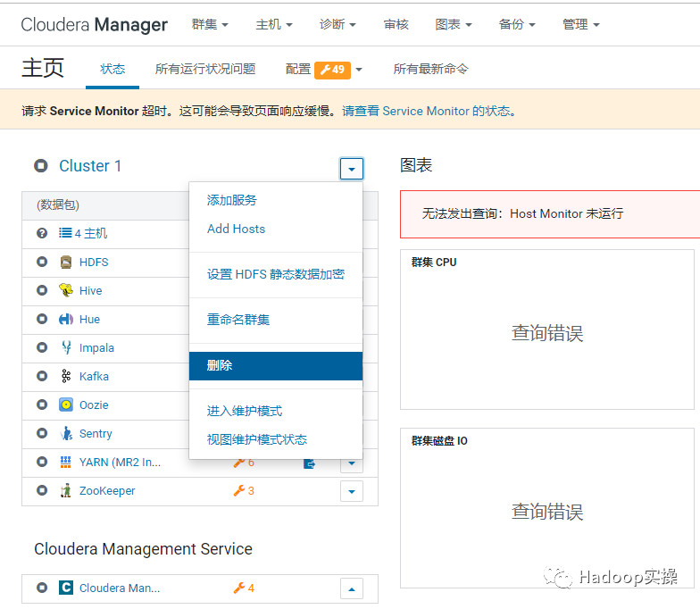
Task: Open the Cluster 1 link
Action: (90, 166)
